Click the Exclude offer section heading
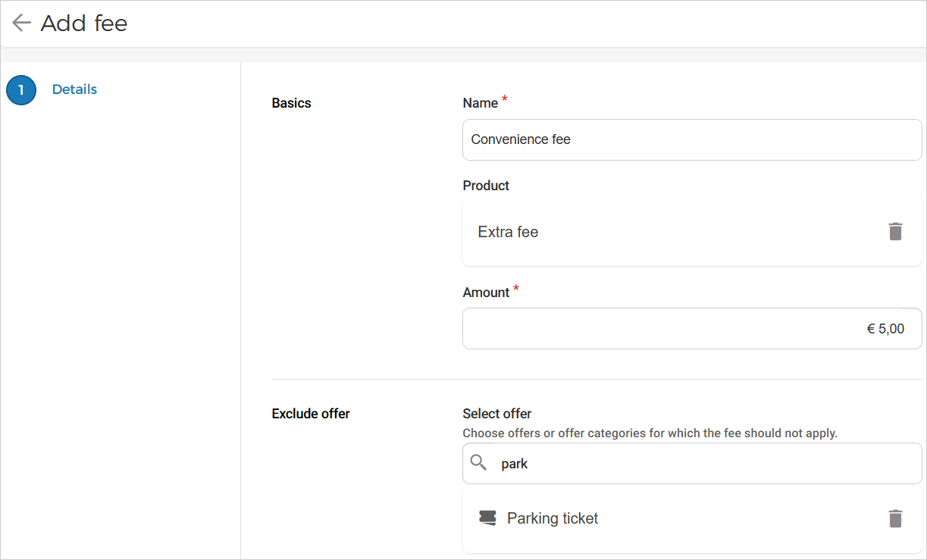Image resolution: width=927 pixels, height=560 pixels. tap(311, 414)
